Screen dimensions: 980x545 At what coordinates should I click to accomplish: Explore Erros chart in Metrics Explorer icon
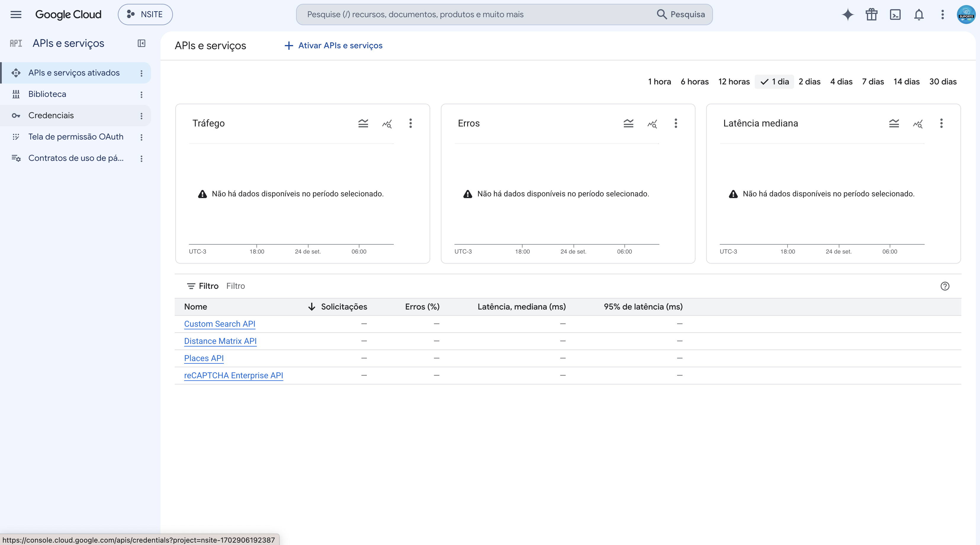point(652,123)
